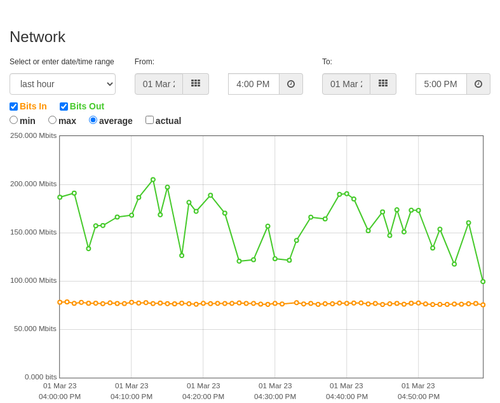Click the 04:00:00 PM time axis label
The image size is (500, 403).
[x=60, y=397]
